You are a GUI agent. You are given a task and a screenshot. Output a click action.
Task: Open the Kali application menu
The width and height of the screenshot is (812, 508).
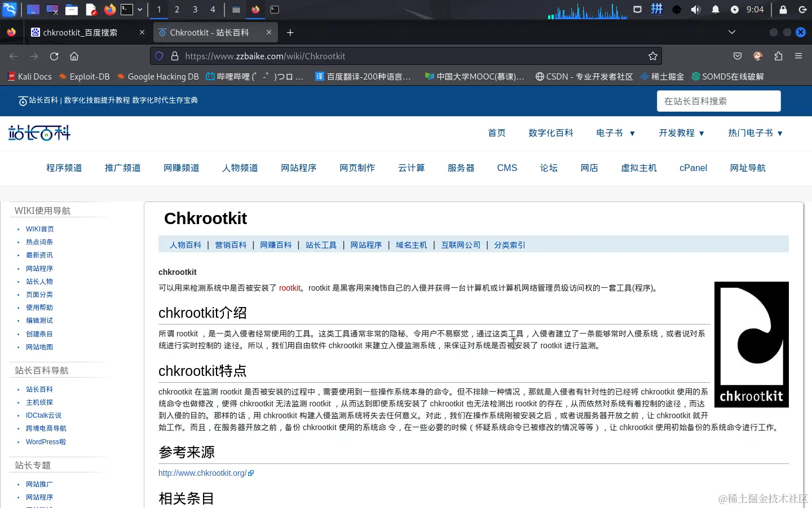point(10,10)
